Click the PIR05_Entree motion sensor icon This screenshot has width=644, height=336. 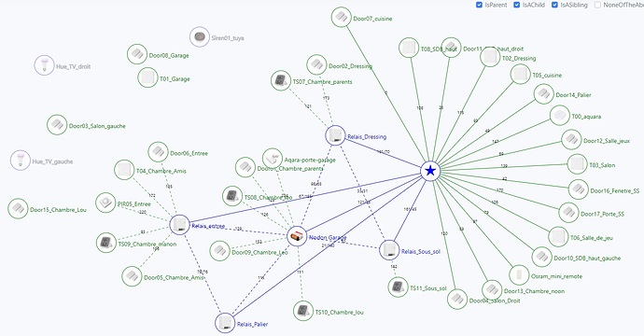click(x=105, y=203)
